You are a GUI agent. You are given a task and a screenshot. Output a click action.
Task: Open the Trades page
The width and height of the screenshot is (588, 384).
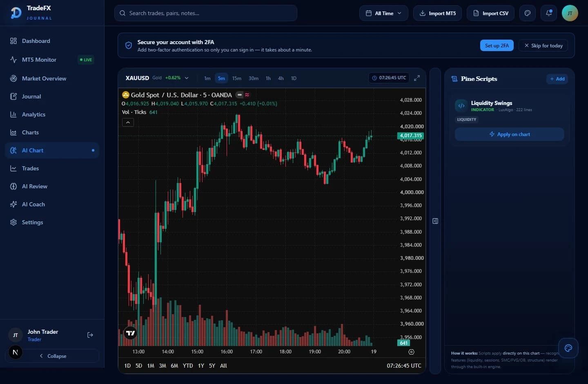coord(52,168)
